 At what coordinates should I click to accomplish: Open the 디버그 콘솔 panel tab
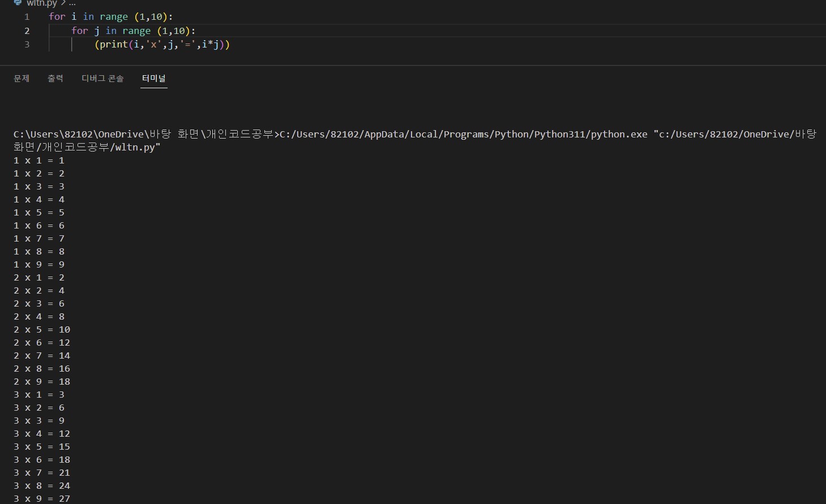[x=102, y=78]
